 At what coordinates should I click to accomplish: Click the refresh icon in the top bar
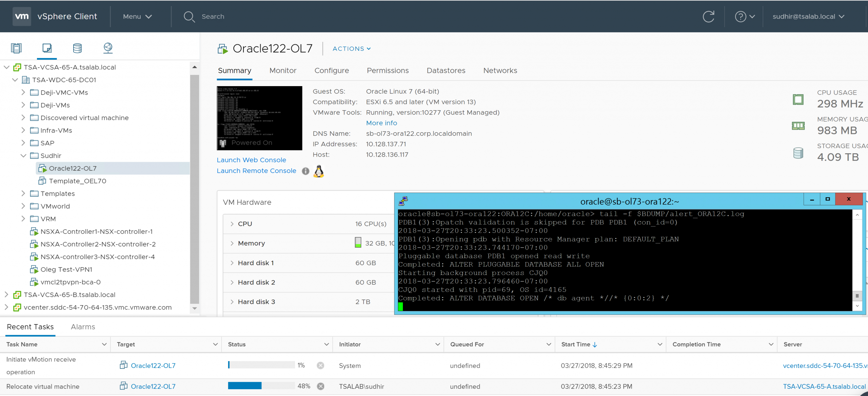click(x=708, y=17)
